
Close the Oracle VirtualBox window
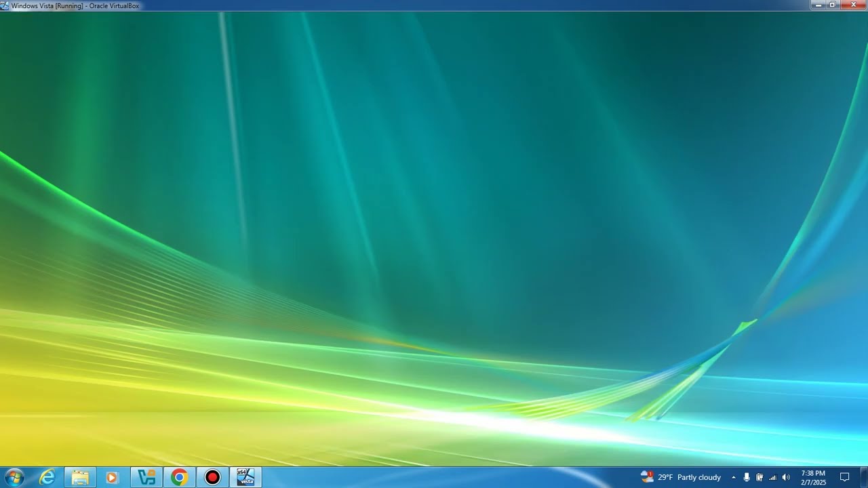click(x=853, y=5)
